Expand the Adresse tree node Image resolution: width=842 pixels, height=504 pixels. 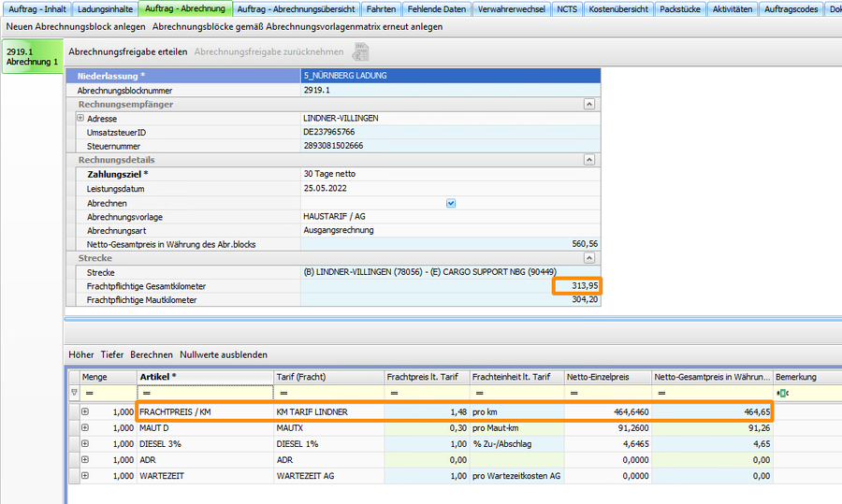click(80, 119)
